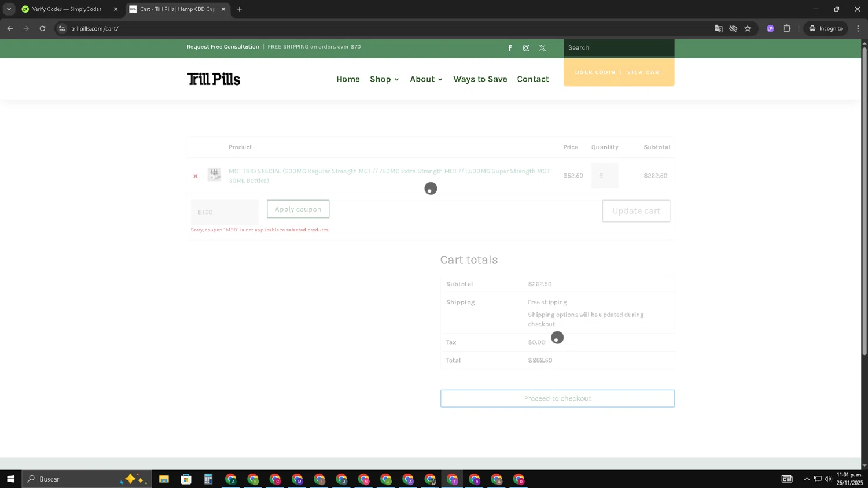Click the site Search field
The width and height of the screenshot is (868, 488).
[619, 48]
